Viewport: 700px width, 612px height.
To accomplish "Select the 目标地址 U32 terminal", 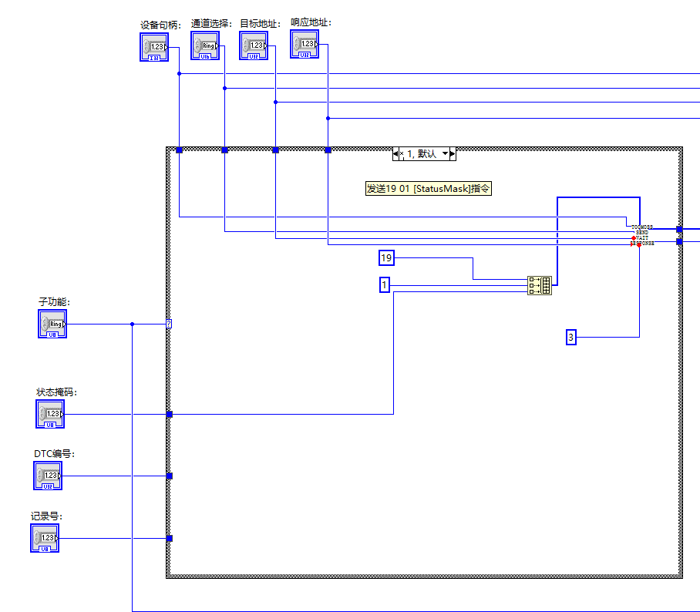I will coord(254,45).
